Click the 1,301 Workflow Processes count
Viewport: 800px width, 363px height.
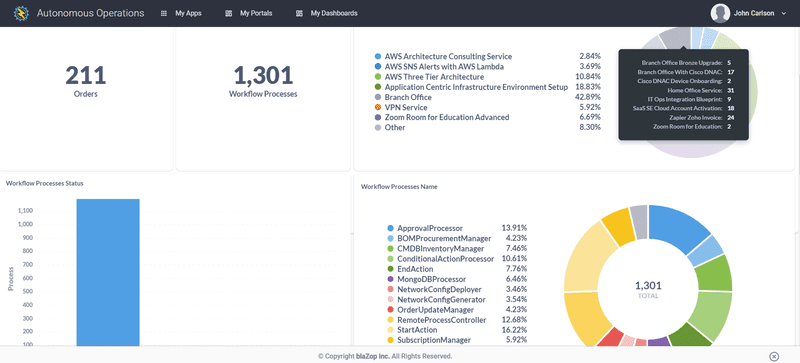coord(263,76)
